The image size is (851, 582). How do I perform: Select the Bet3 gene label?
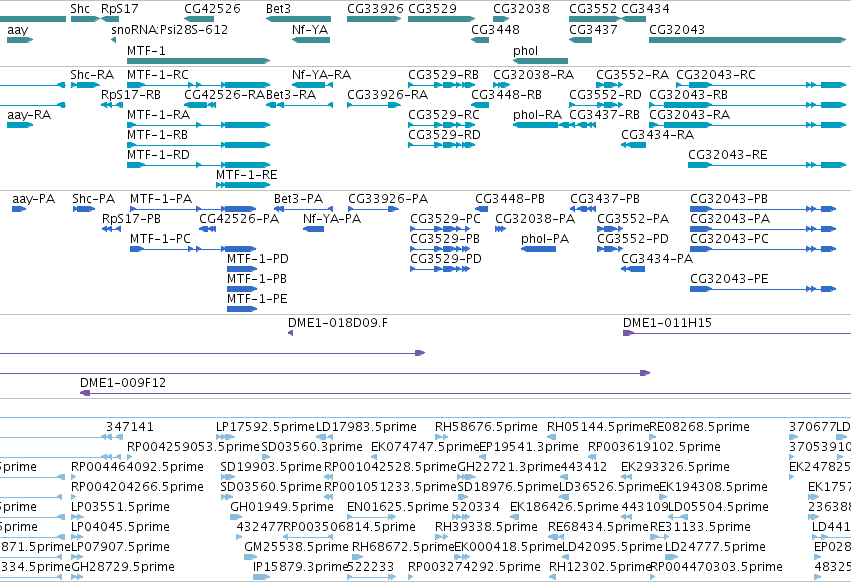point(278,9)
